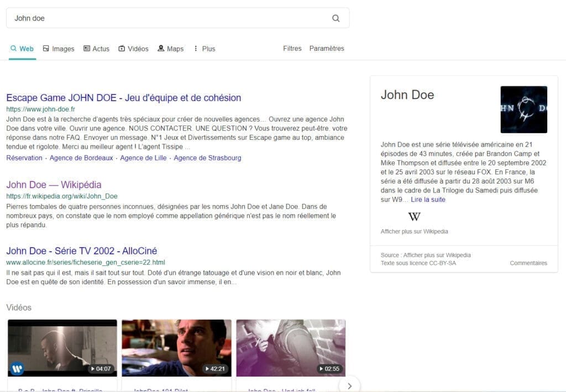Click the 42:21 duration badge
566x392 pixels.
(215, 369)
